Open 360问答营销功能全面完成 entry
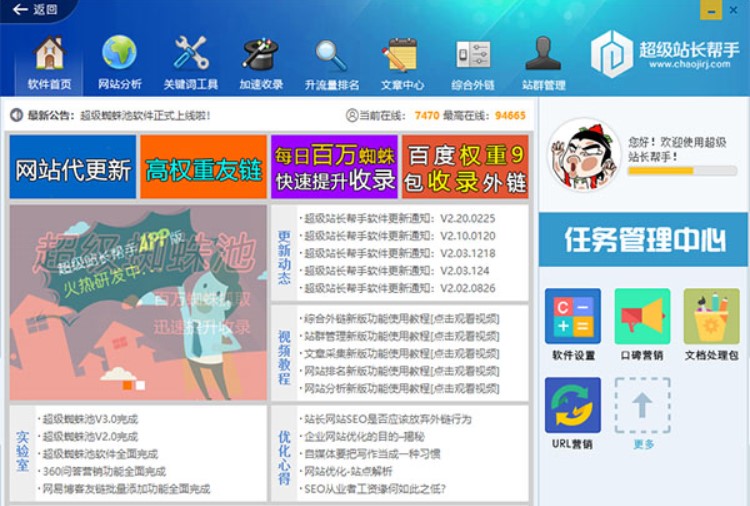 (x=104, y=472)
